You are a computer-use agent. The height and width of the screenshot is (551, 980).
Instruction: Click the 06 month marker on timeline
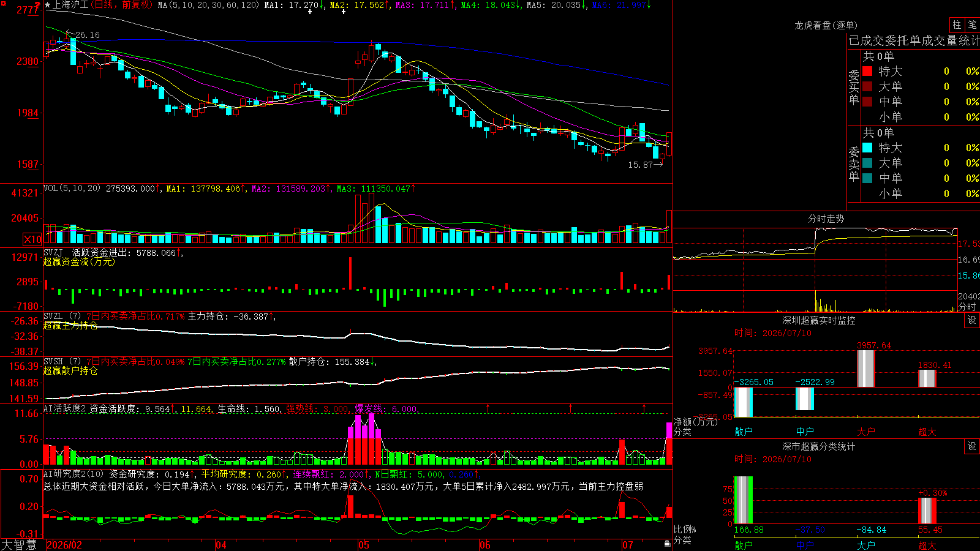pos(485,545)
